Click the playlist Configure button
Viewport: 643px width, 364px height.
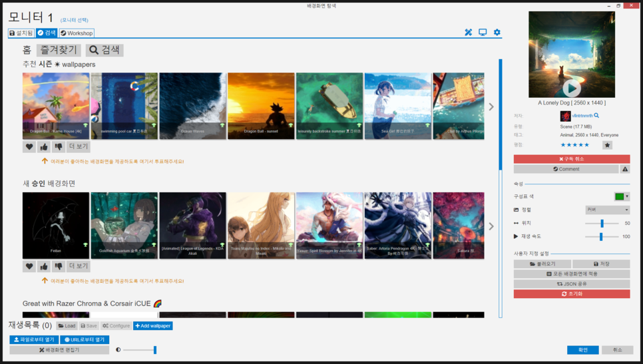[116, 326]
